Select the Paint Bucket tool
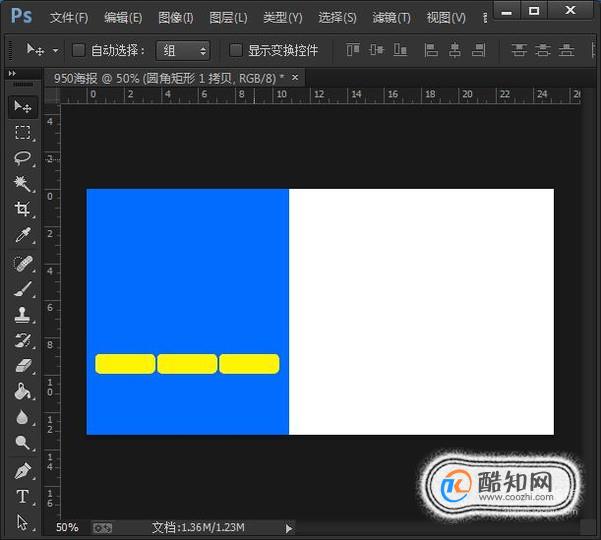This screenshot has width=601, height=540. 23,391
